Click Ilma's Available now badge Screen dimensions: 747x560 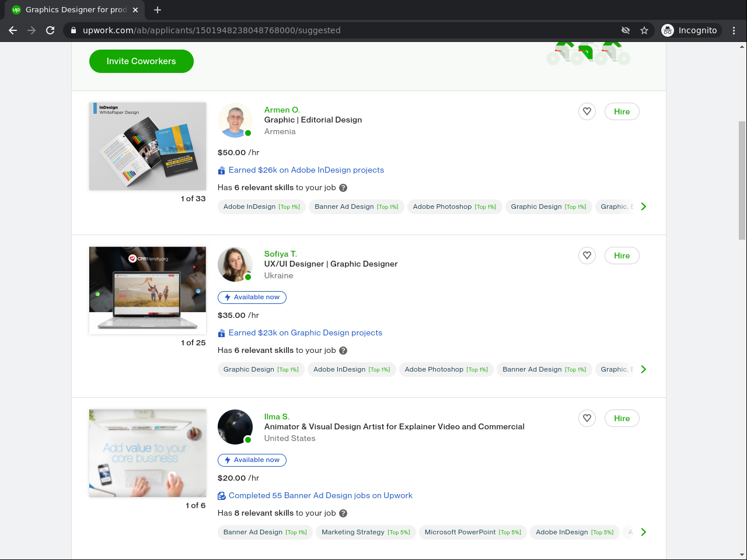(x=252, y=460)
